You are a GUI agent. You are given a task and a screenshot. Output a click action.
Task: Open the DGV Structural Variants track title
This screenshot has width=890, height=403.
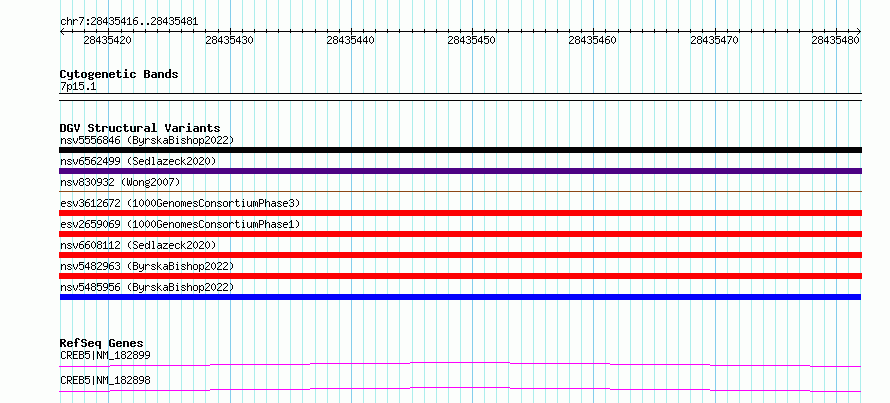pyautogui.click(x=140, y=128)
